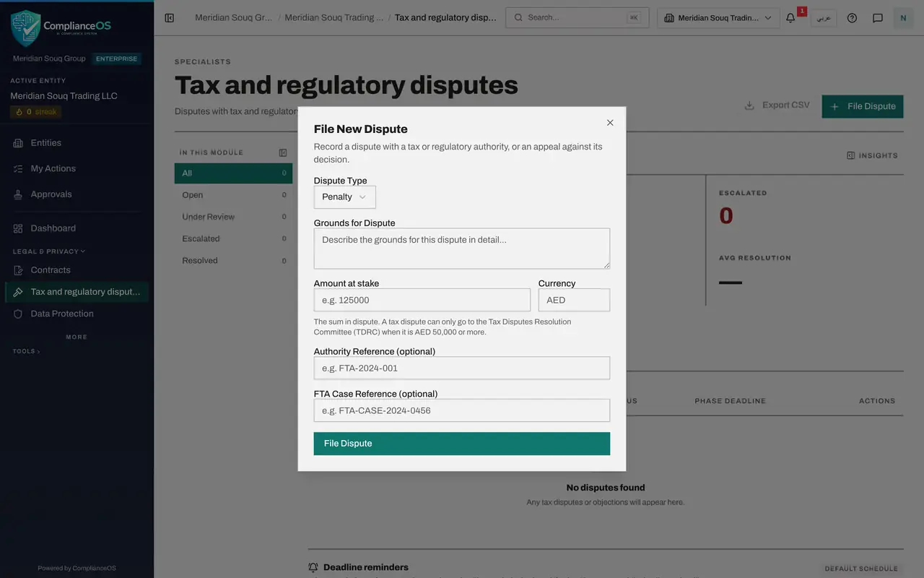
Task: Open the user avatar N menu
Action: [903, 18]
